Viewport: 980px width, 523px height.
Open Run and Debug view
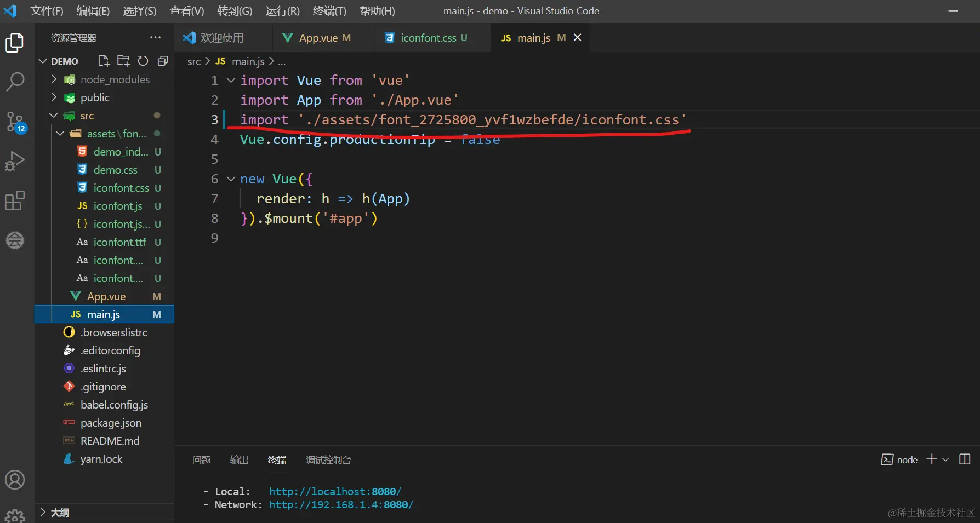15,161
